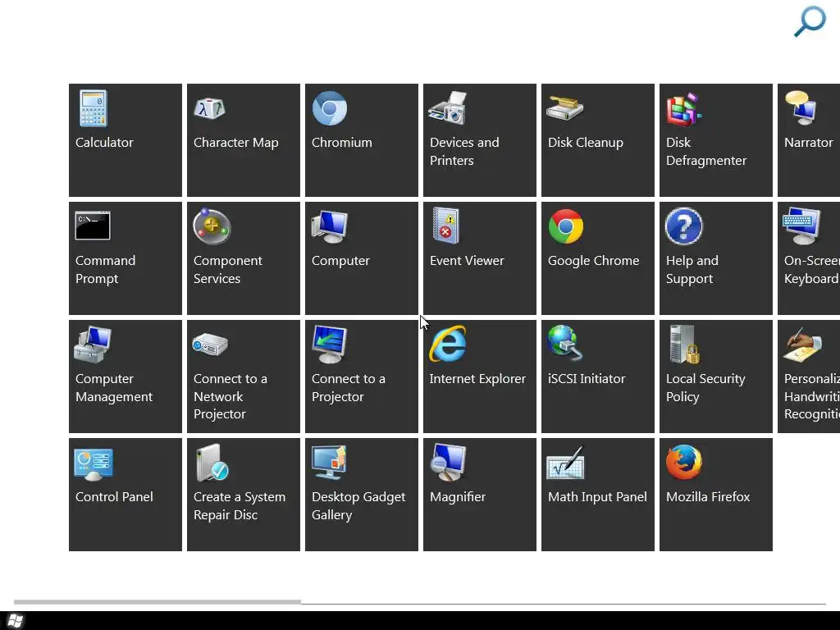Click "Devices and Printers" label text

[x=464, y=152]
